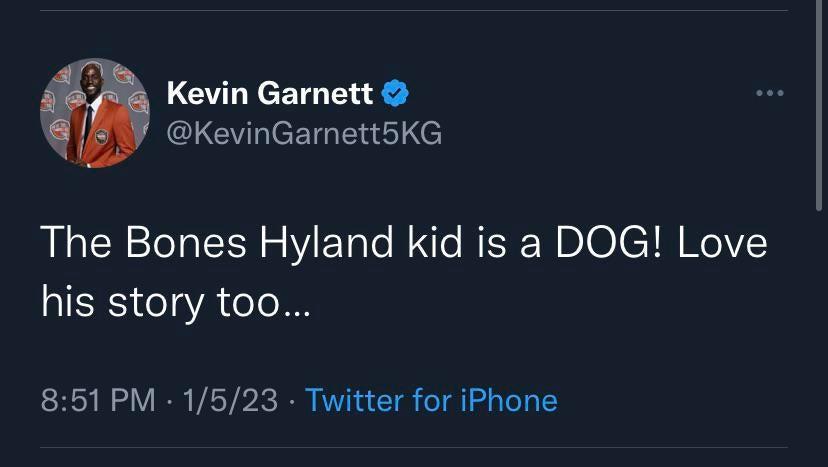This screenshot has width=828, height=467.
Task: Click the 8:51 PM timestamp
Action: point(99,400)
